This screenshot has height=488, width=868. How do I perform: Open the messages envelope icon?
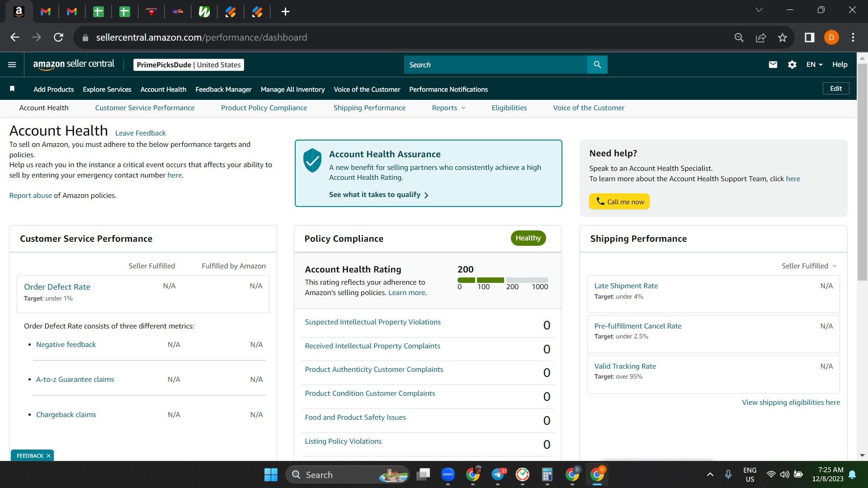coord(773,65)
